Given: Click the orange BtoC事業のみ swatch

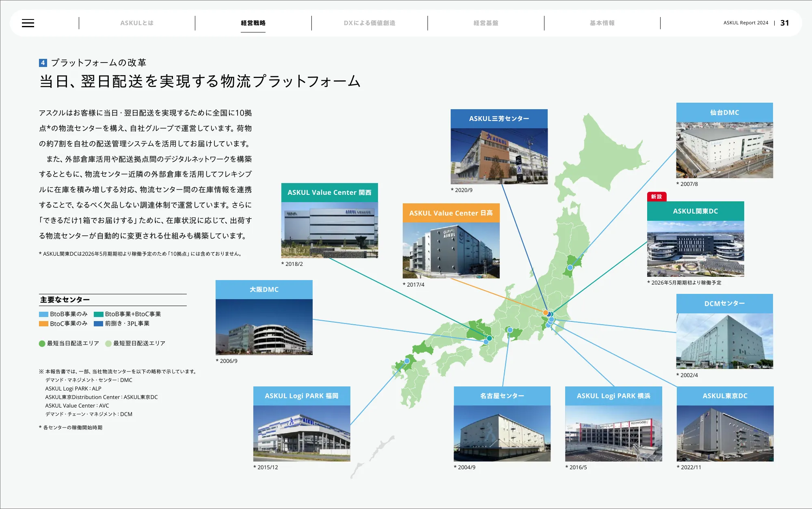Looking at the screenshot, I should [x=43, y=324].
